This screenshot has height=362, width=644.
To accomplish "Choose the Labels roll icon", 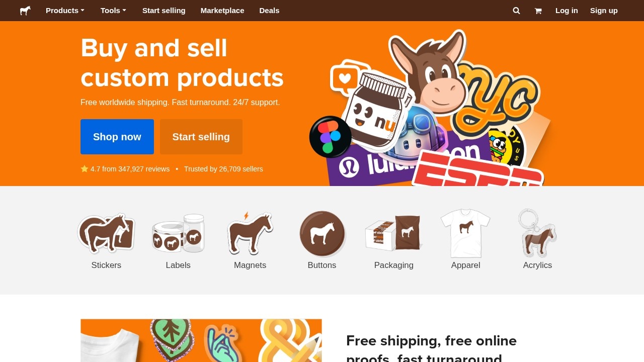I will pos(178,233).
